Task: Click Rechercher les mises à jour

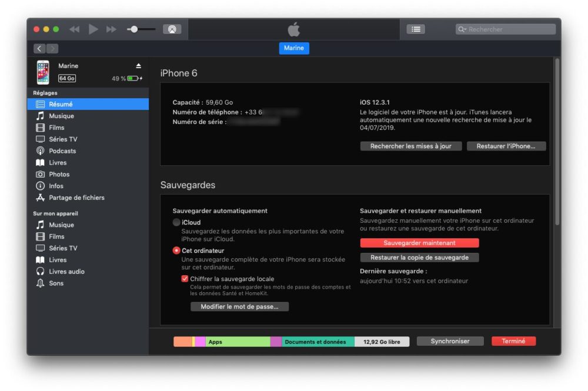Action: (410, 146)
